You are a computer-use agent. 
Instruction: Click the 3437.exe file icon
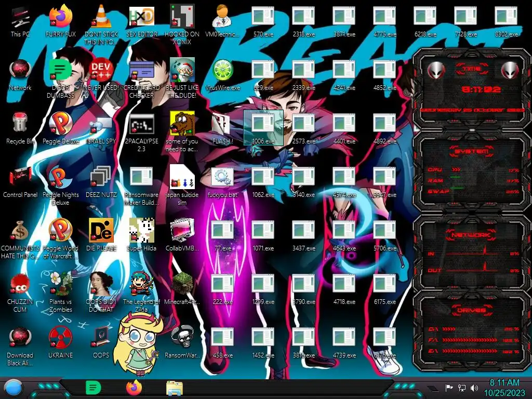pos(303,236)
